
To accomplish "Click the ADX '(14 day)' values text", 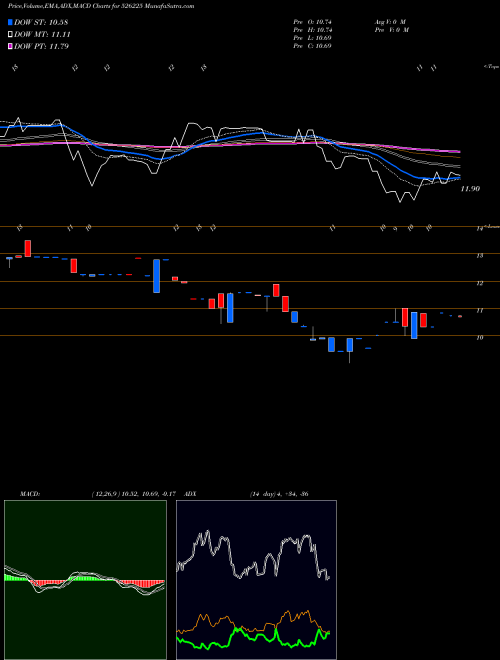I will (x=279, y=494).
